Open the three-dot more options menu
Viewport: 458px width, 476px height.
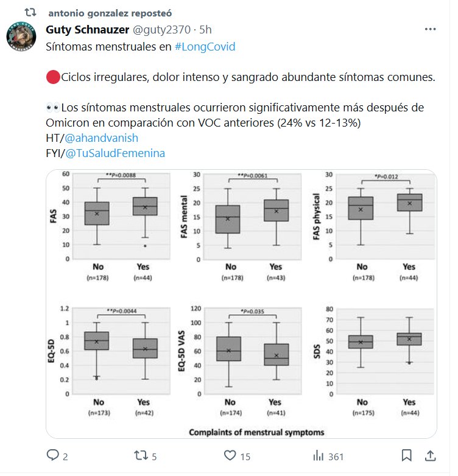(430, 29)
